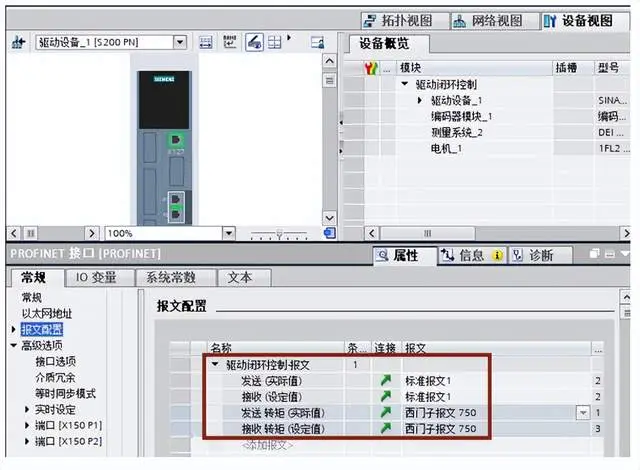Click the rightmost device-view toolbar icon
Screen dimensions: 640x470
point(317,42)
